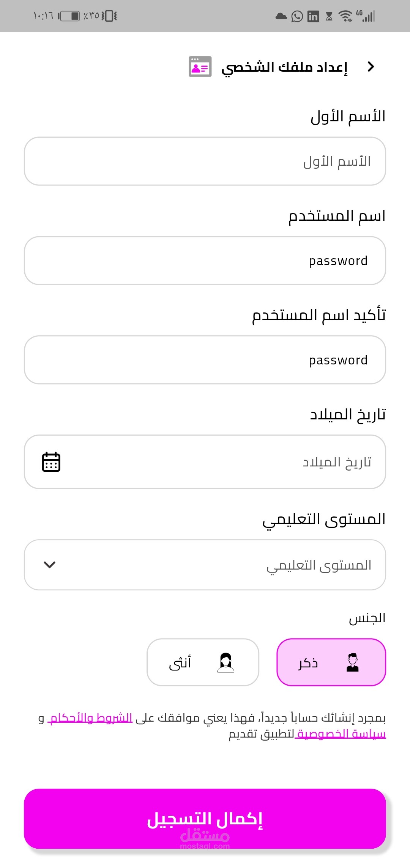This screenshot has height=868, width=410.
Task: Open the الشروط والأحكام terms link
Action: point(90,718)
